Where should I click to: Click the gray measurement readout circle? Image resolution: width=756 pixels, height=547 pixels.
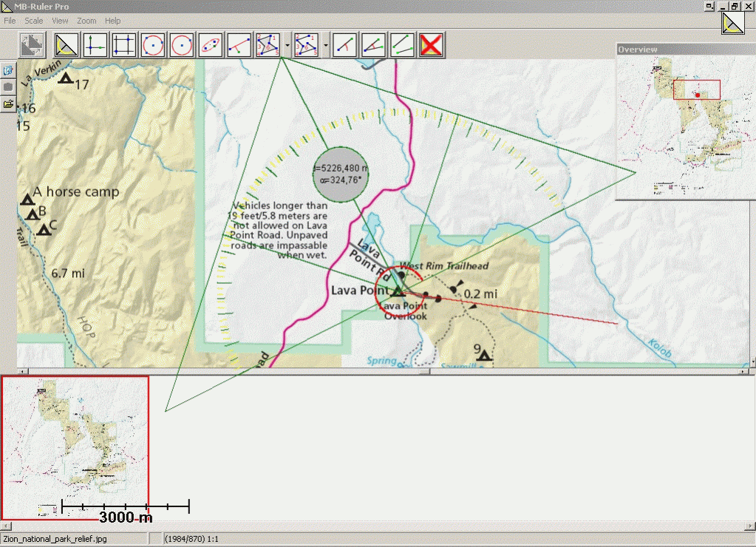coord(341,174)
